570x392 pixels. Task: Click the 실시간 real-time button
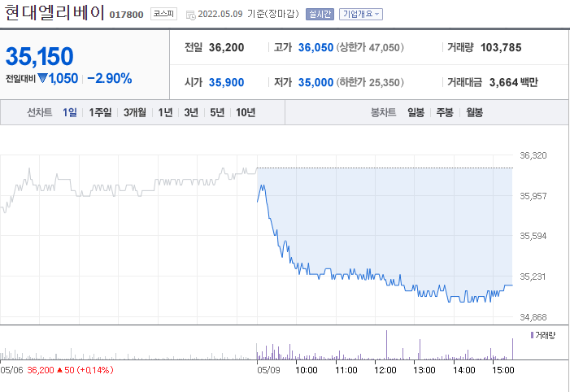click(x=320, y=14)
